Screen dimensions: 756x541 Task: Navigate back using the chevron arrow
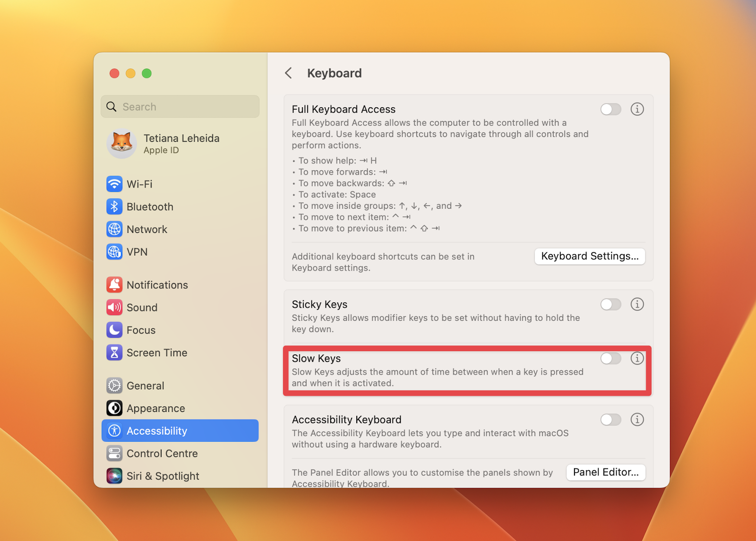tap(289, 73)
